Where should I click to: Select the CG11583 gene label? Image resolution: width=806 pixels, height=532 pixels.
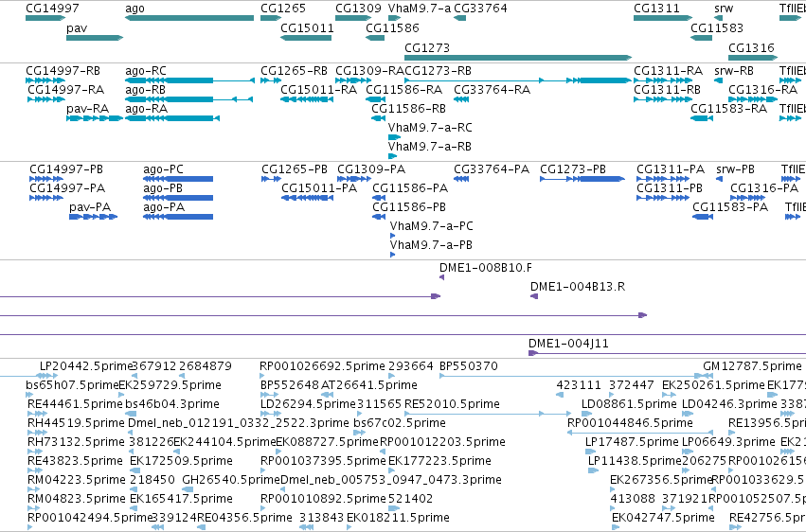[717, 27]
